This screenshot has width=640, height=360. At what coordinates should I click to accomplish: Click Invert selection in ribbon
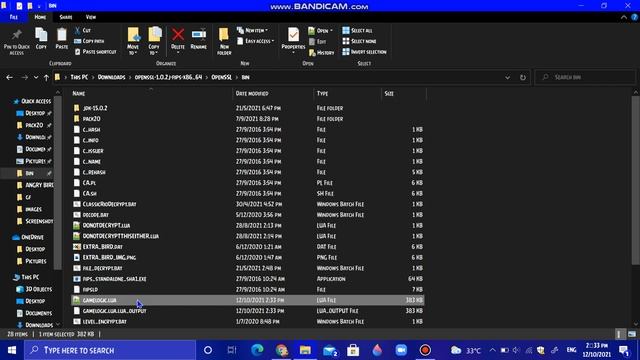pos(364,52)
